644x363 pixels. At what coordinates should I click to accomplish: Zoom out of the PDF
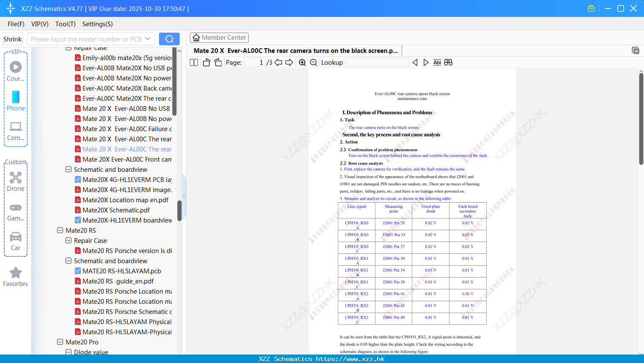click(314, 62)
